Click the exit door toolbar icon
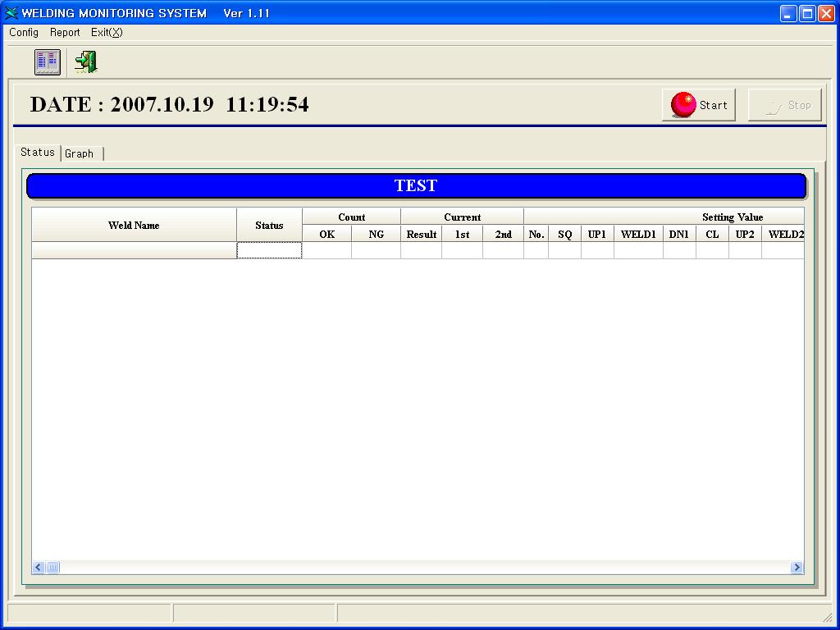Image resolution: width=840 pixels, height=630 pixels. [85, 62]
